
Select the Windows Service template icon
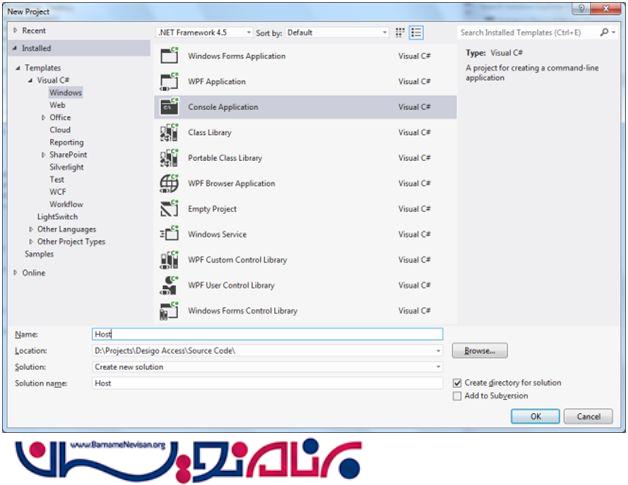(x=169, y=235)
